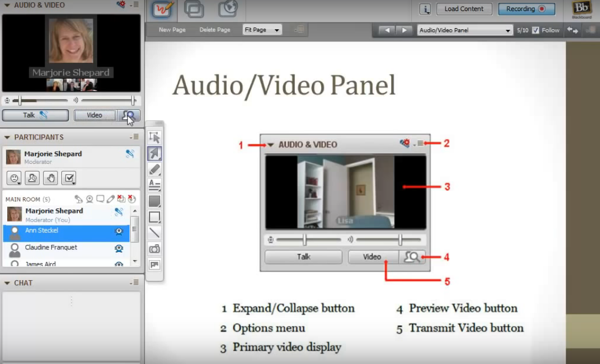Click participant list scrollbar down arrow
Viewport: 600px width, 364px height.
pos(135,261)
